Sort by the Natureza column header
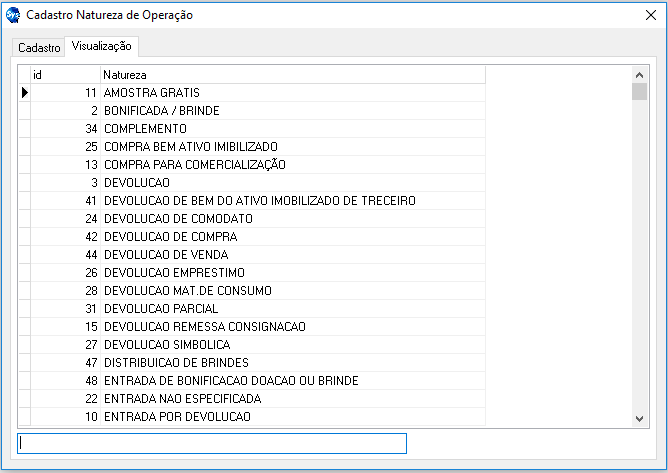 click(x=292, y=75)
